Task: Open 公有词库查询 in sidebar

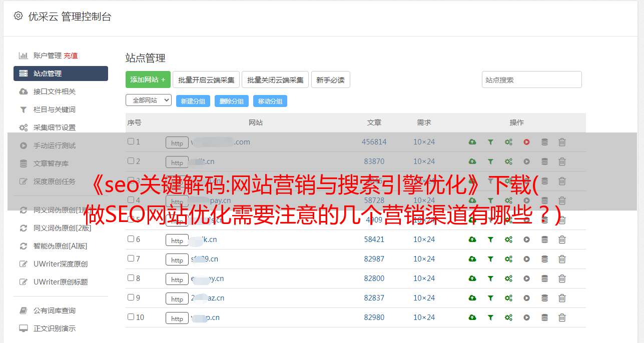Action: (x=55, y=311)
